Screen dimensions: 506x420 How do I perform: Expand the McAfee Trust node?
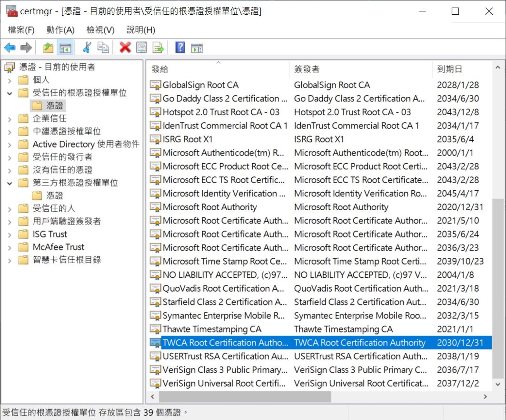[x=9, y=248]
